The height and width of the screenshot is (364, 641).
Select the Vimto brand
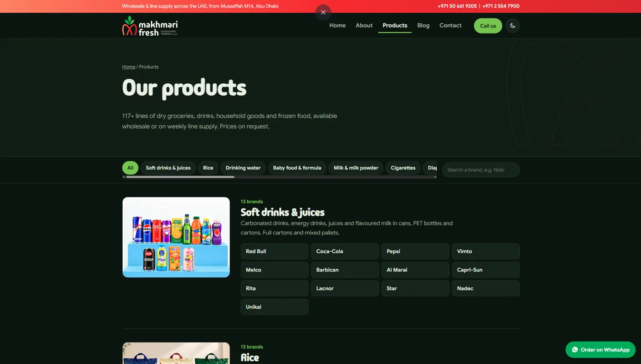[486, 251]
